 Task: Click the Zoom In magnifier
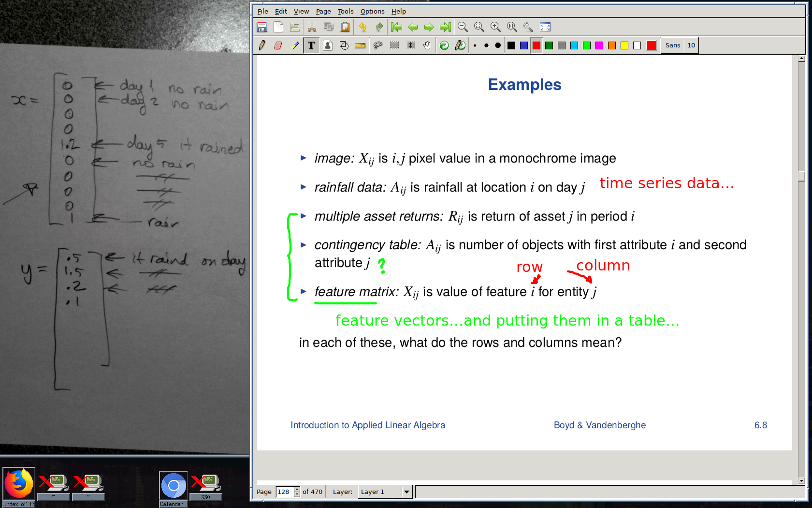point(495,27)
